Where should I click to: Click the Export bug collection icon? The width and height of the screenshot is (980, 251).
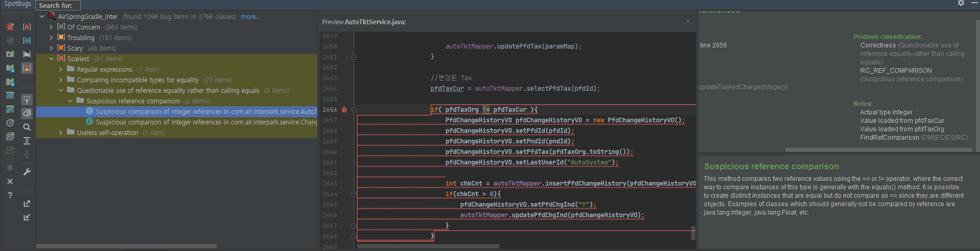point(27,204)
